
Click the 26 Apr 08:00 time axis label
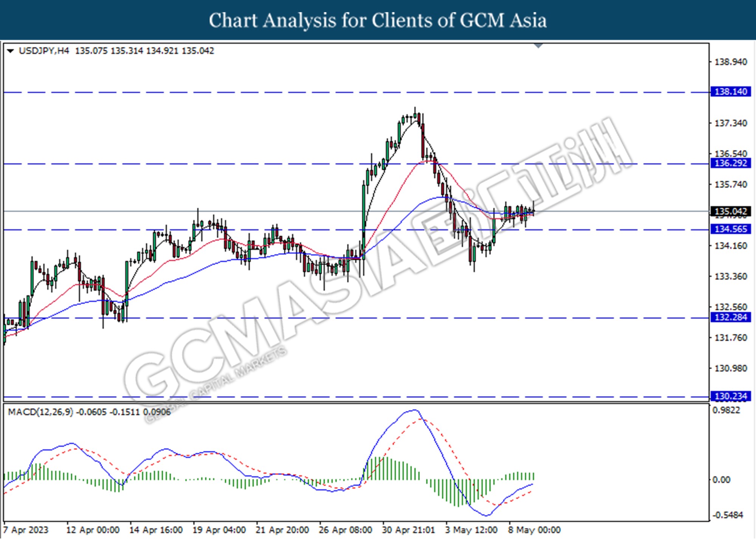point(345,530)
